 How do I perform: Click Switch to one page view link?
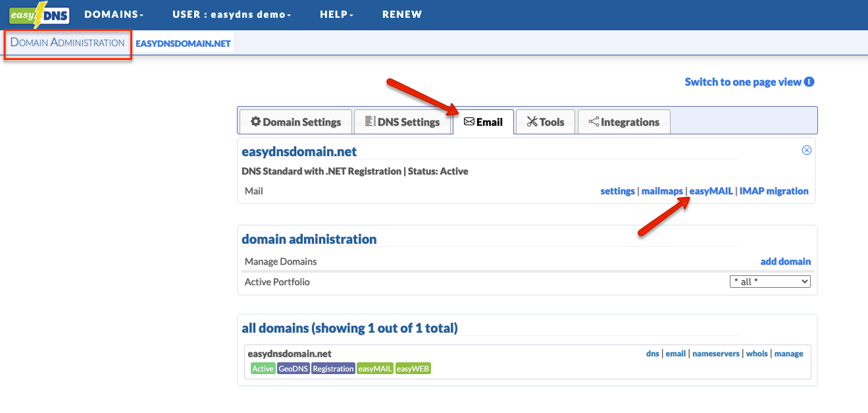click(x=743, y=82)
